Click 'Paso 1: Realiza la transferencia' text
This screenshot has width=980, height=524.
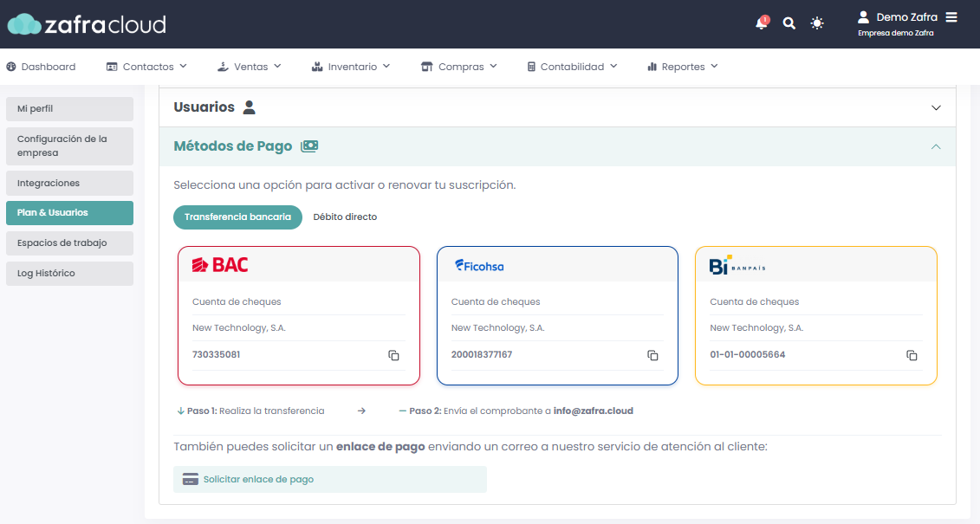[x=256, y=411]
